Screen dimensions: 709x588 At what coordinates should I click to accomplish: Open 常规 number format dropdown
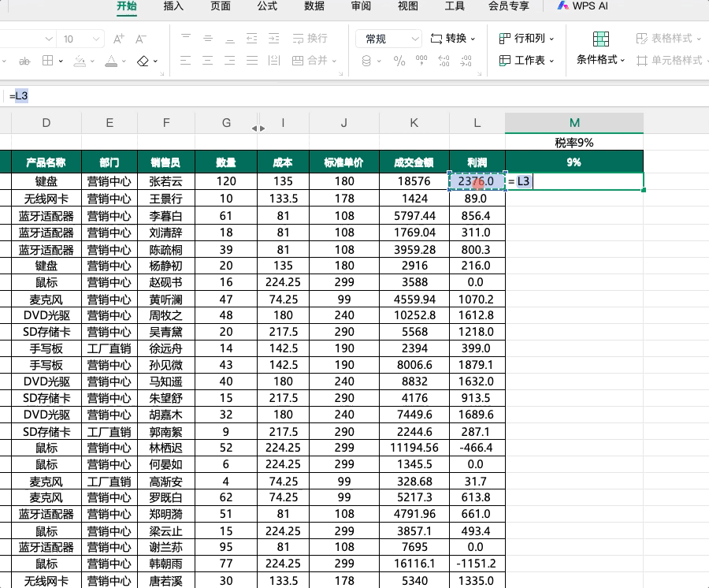pyautogui.click(x=389, y=39)
